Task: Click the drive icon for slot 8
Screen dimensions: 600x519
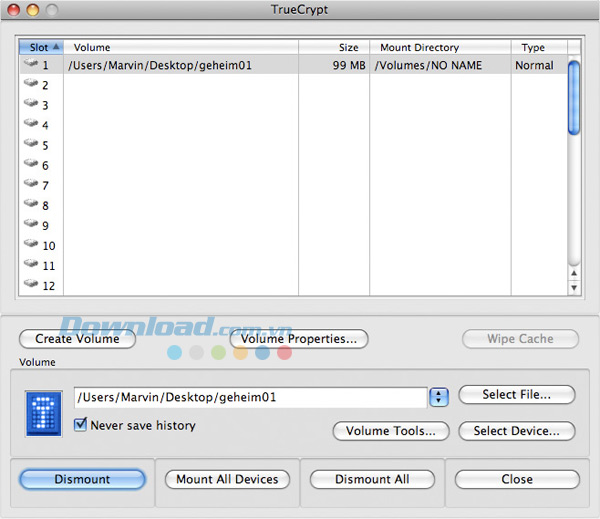Action: (x=31, y=203)
